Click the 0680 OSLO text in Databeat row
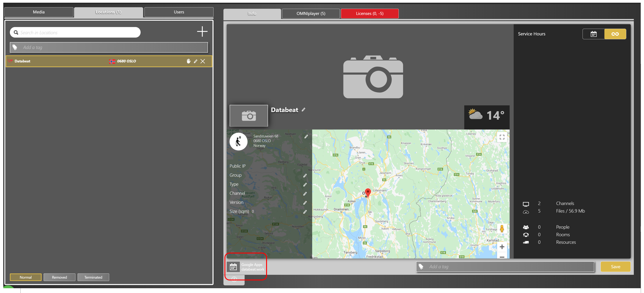 [x=126, y=61]
